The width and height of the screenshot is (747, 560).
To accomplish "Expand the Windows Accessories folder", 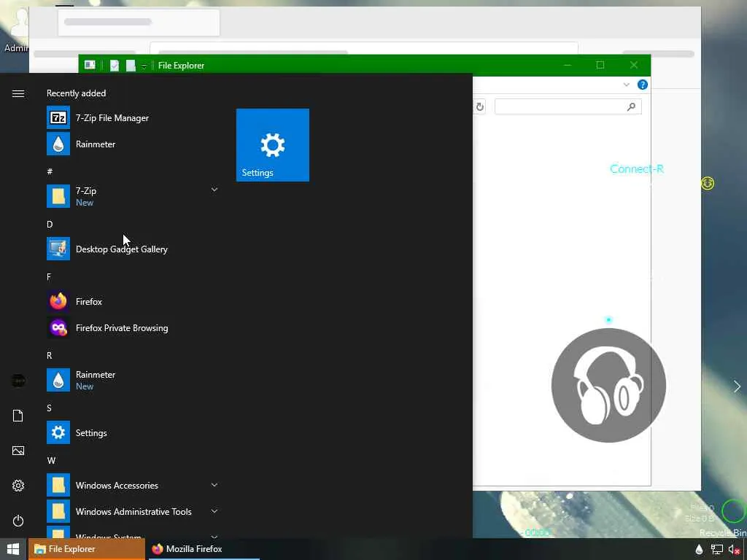I will pyautogui.click(x=133, y=485).
